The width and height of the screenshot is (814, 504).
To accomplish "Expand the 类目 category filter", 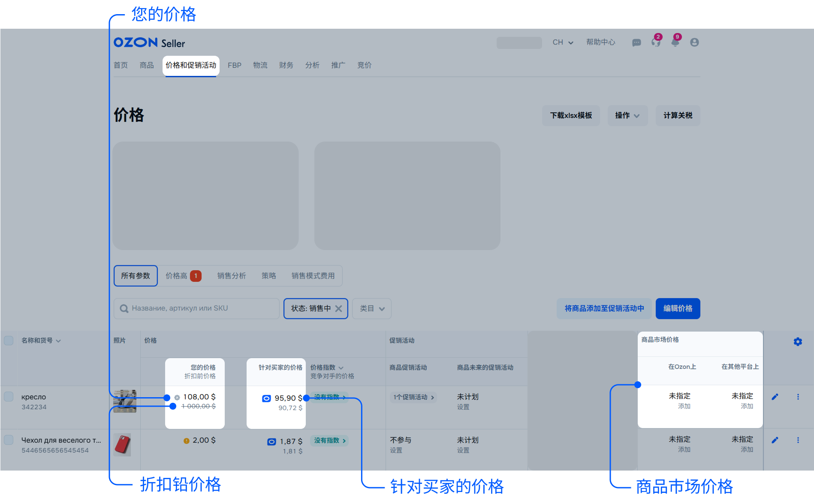I will tap(371, 308).
